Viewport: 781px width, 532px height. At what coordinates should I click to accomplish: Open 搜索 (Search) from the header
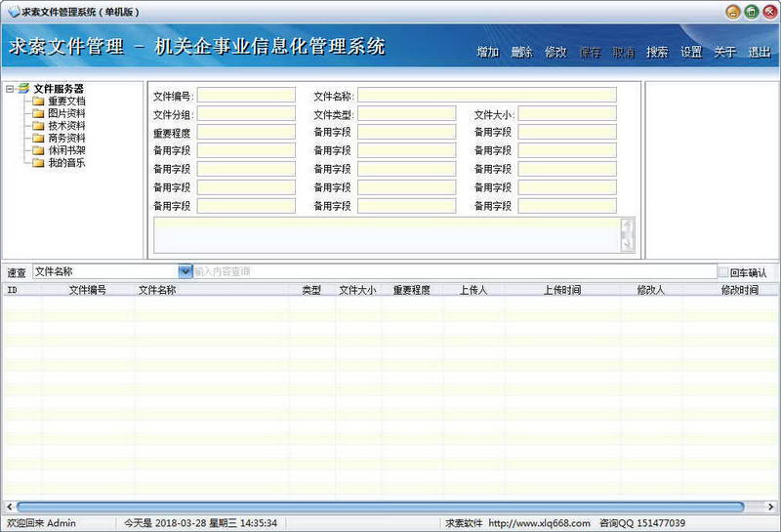pyautogui.click(x=657, y=52)
